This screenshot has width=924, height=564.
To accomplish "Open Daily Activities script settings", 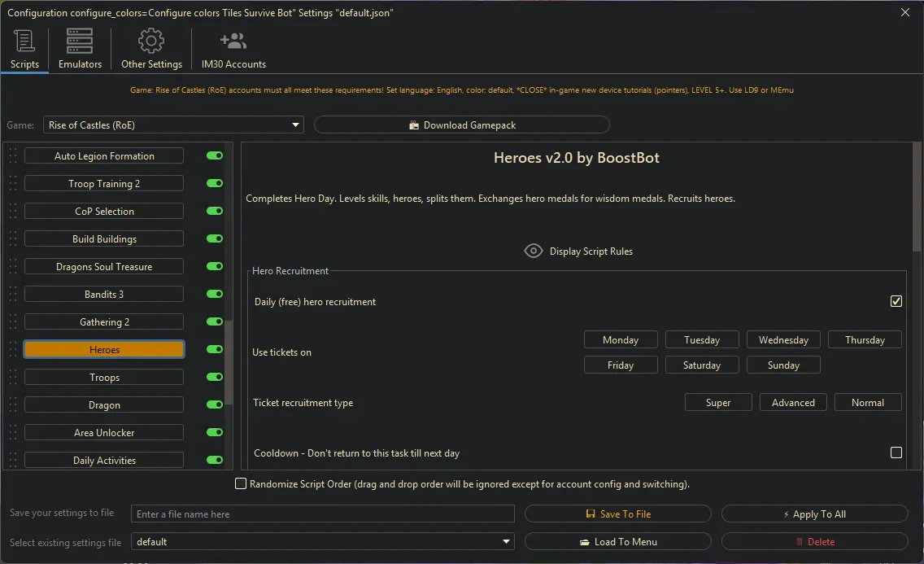I will tap(104, 461).
